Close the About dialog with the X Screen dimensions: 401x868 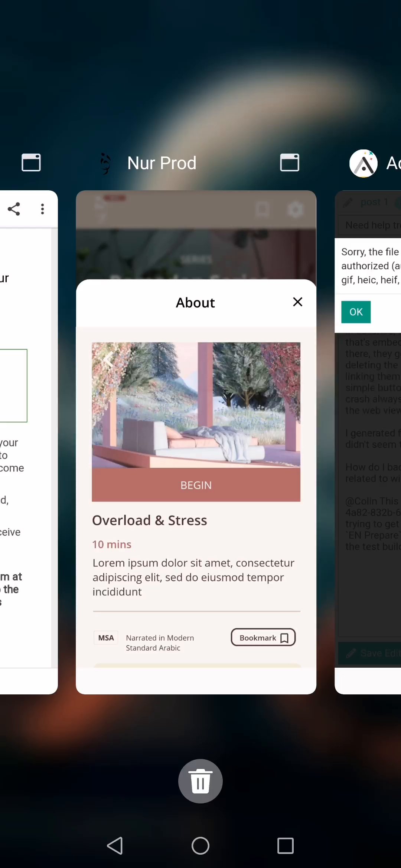pos(297,302)
